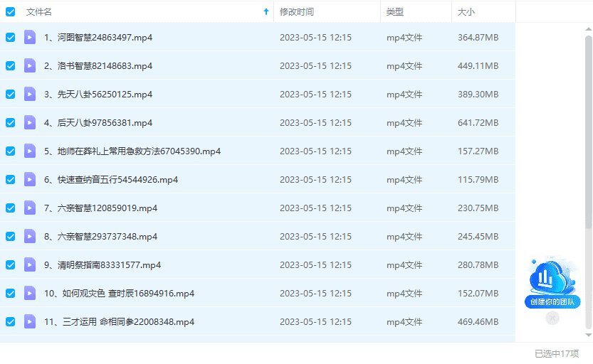Open the file 如何观灾色 查时辰16894916.mp4
Screen dimensions: 593x364
[x=119, y=293]
